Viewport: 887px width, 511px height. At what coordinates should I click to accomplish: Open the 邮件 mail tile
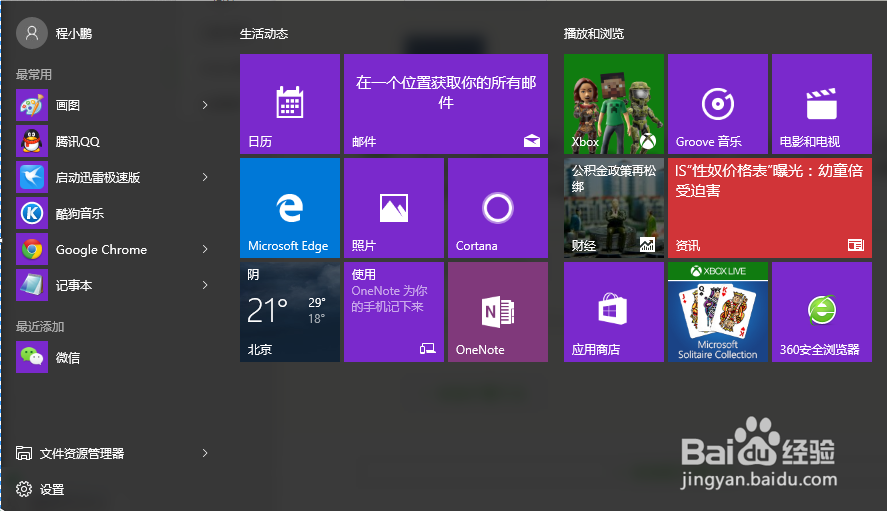[446, 104]
